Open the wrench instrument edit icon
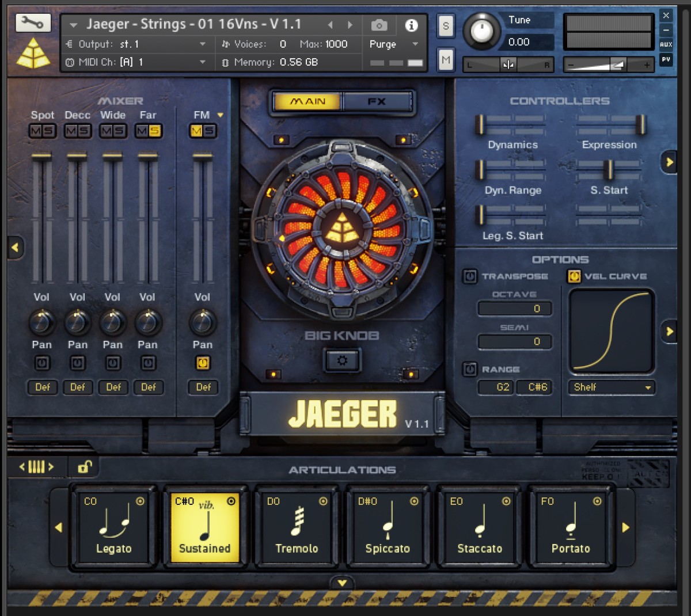Viewport: 691px width, 616px height. (x=33, y=23)
